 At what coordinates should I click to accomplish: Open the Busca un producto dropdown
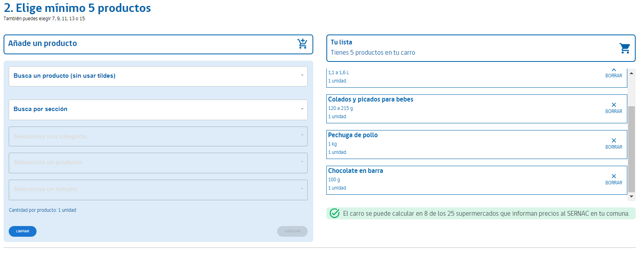158,76
